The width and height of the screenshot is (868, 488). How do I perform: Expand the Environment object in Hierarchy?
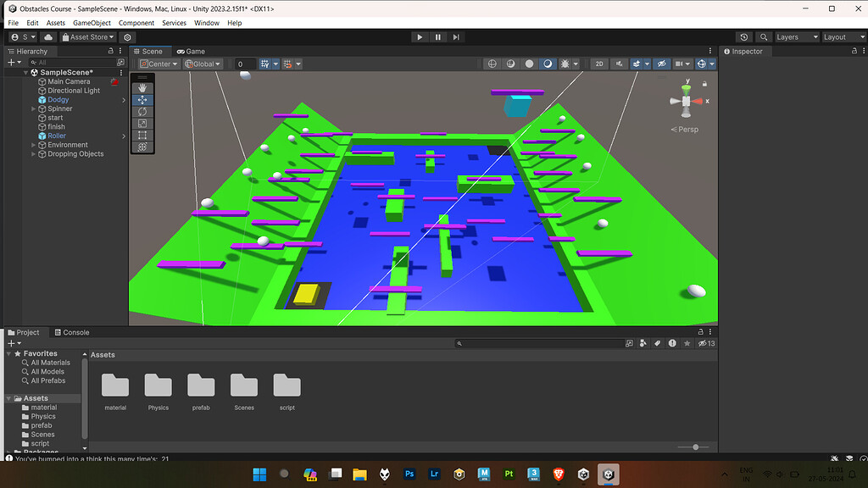click(x=33, y=145)
